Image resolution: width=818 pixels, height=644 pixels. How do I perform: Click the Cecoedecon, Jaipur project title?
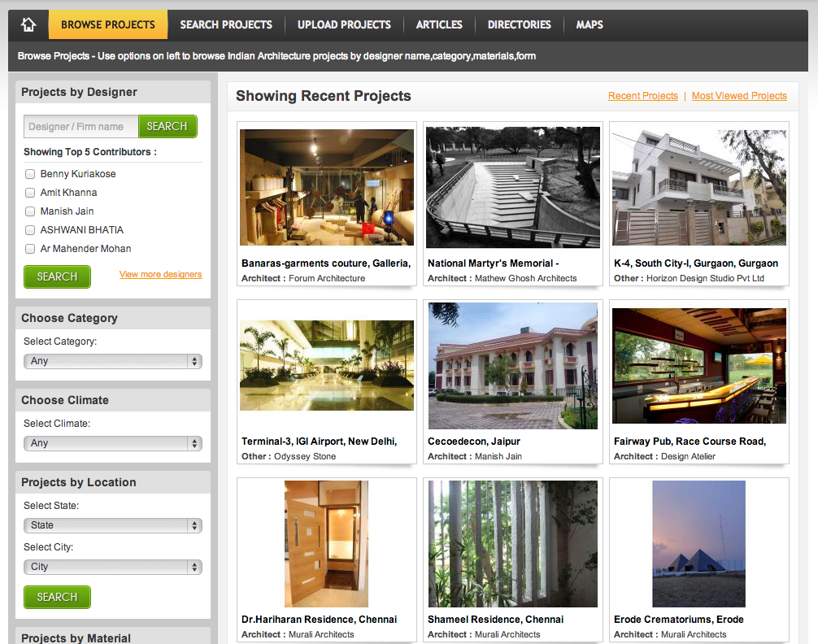pyautogui.click(x=474, y=442)
